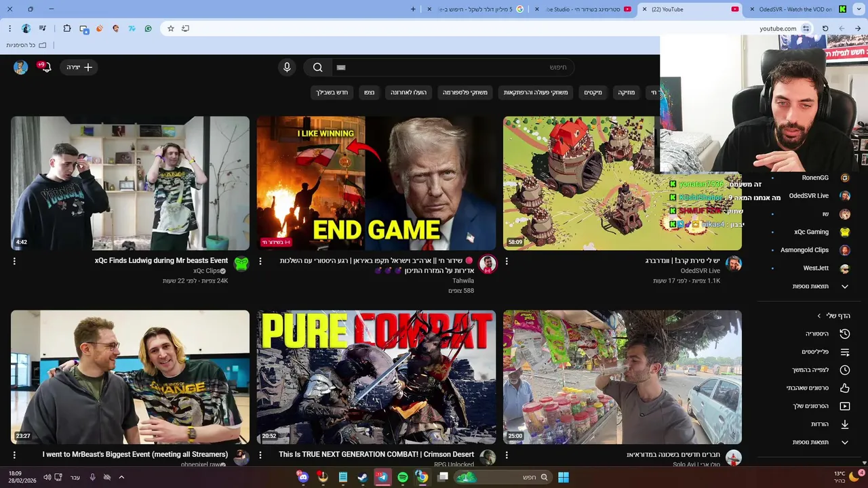Select the הועלו לאחרונה filter chip

coord(408,92)
